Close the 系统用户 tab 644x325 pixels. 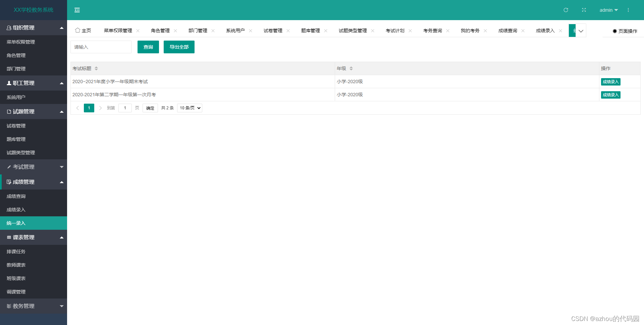point(251,31)
